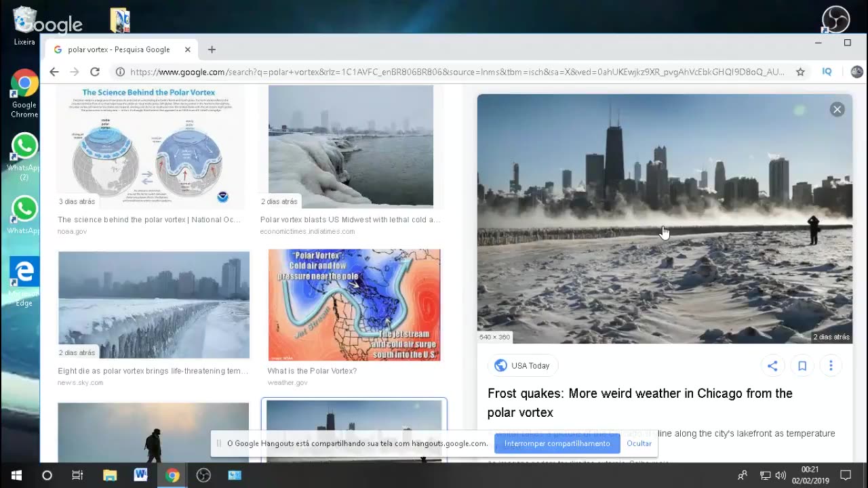Open 'Polar vortex blasts US Midwest' result
Screen dimensions: 868x488
[x=350, y=220]
